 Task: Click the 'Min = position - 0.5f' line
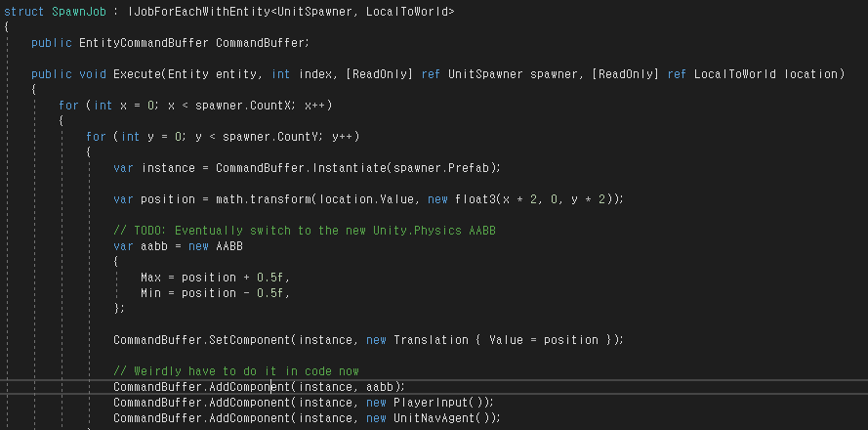216,292
